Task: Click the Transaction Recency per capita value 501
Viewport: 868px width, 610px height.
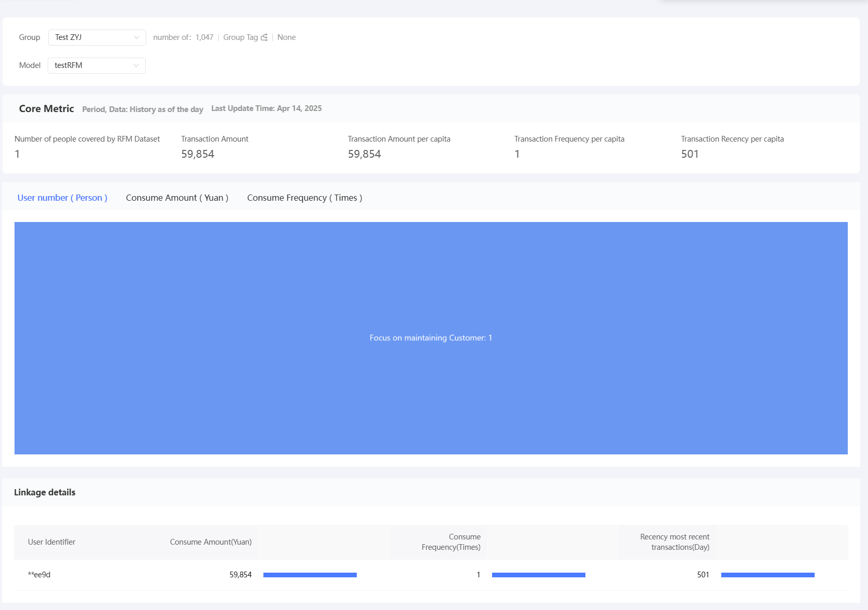Action: (x=690, y=154)
